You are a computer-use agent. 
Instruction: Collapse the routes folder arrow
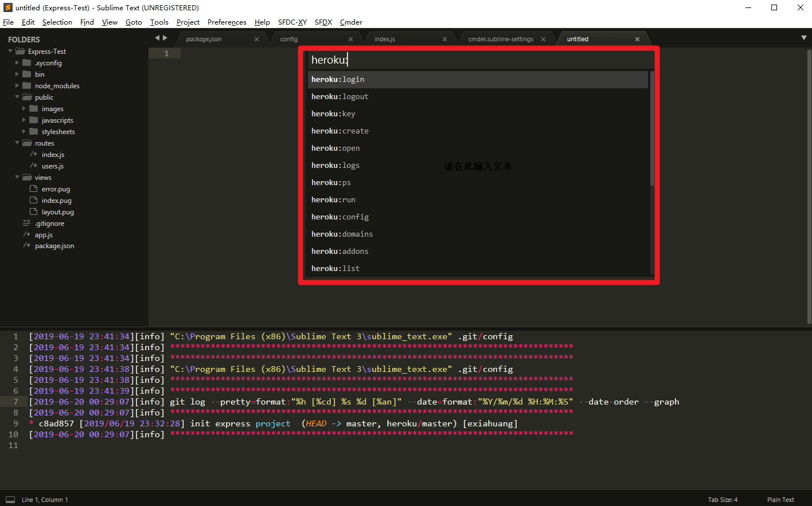tap(17, 143)
